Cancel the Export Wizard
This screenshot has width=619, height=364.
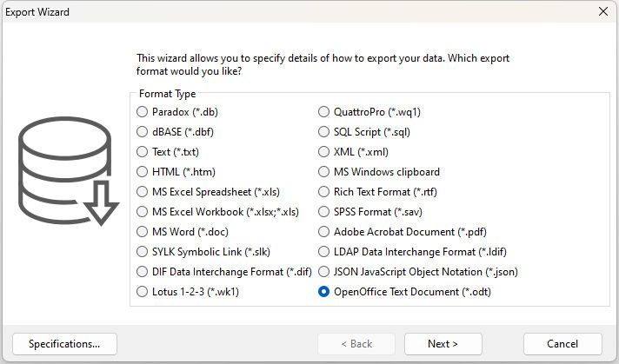pos(562,344)
